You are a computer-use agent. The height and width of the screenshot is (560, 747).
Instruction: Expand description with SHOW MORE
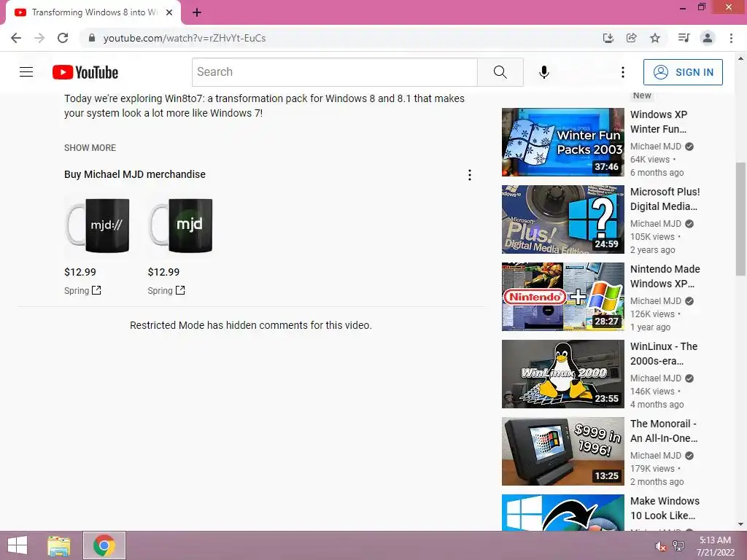pyautogui.click(x=90, y=147)
